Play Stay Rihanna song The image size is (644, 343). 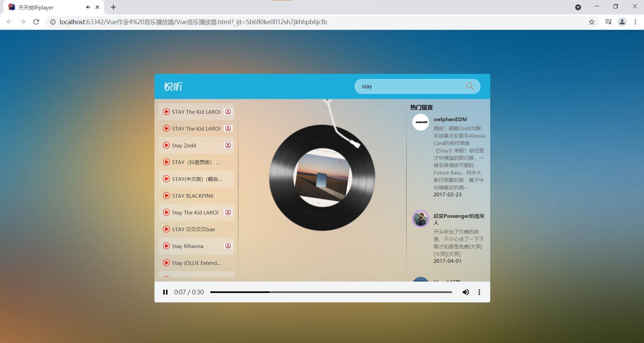[166, 246]
